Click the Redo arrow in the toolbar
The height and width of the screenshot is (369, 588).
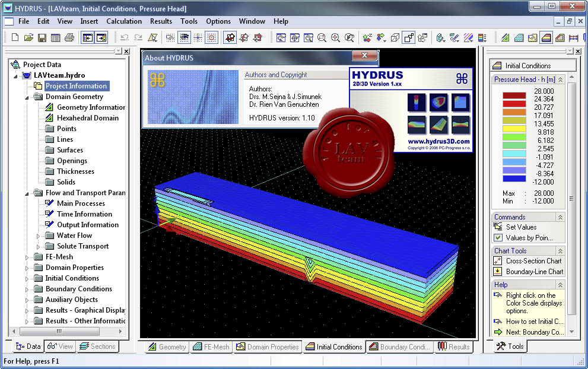coord(138,37)
